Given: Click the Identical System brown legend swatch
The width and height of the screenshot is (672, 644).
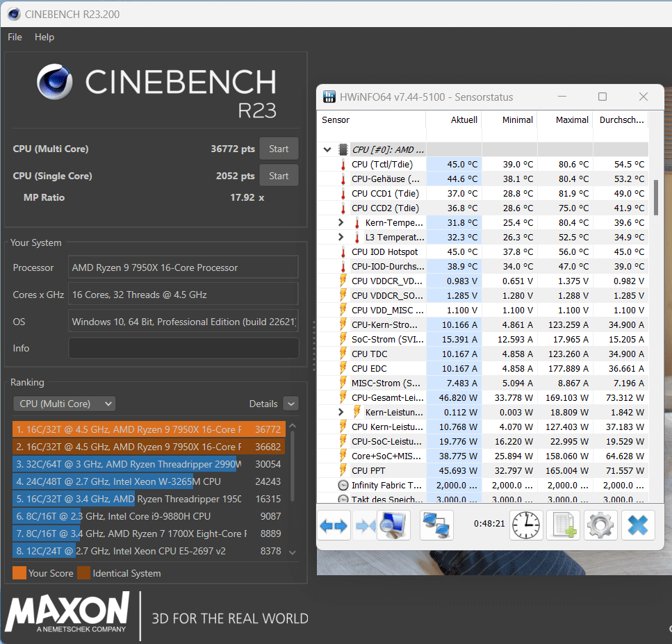Looking at the screenshot, I should tap(83, 573).
